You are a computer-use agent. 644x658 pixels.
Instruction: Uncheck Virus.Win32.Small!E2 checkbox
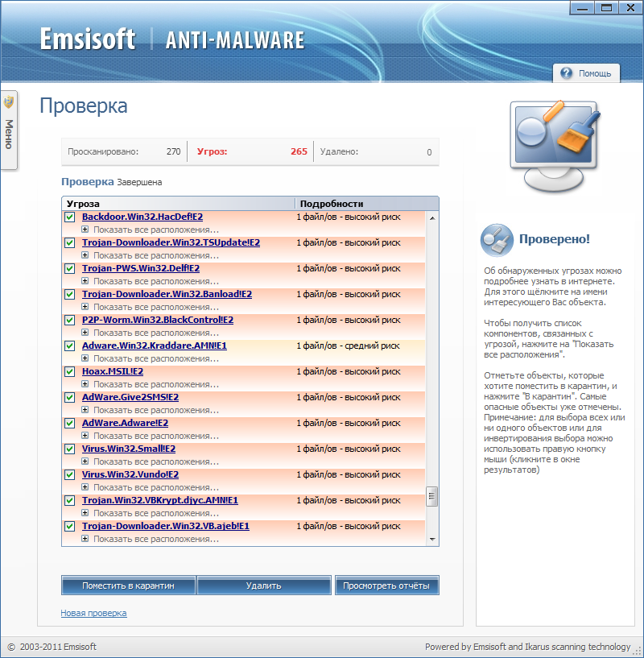pyautogui.click(x=70, y=449)
